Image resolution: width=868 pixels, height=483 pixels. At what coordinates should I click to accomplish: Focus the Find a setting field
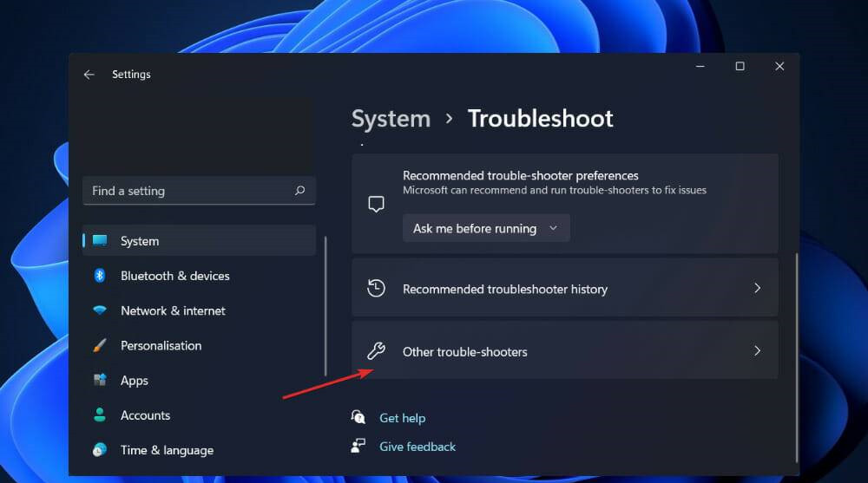point(199,191)
